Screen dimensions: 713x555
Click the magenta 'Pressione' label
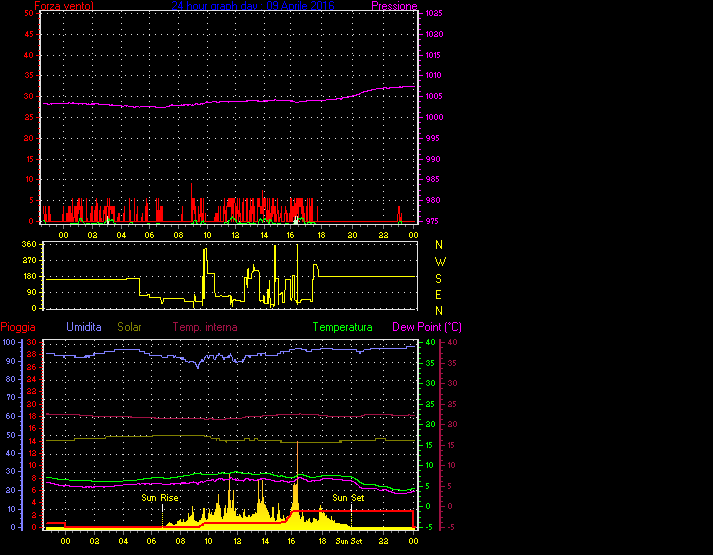tap(394, 5)
